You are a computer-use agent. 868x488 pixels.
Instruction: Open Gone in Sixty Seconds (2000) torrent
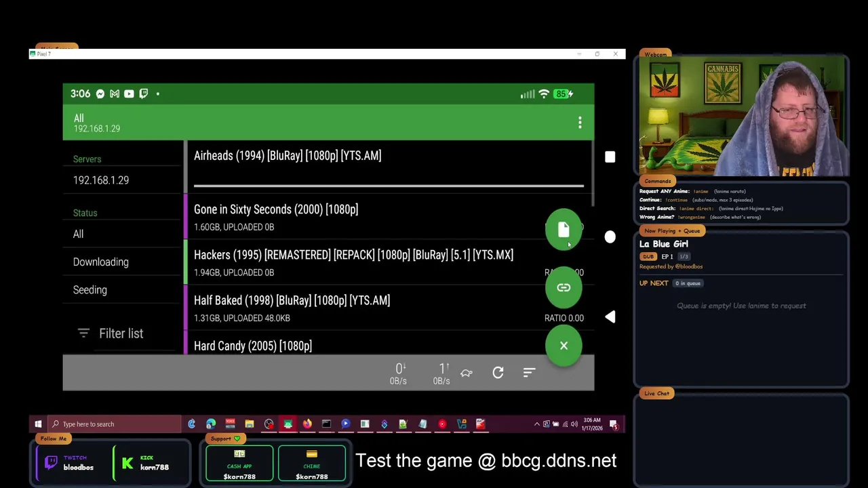389,217
